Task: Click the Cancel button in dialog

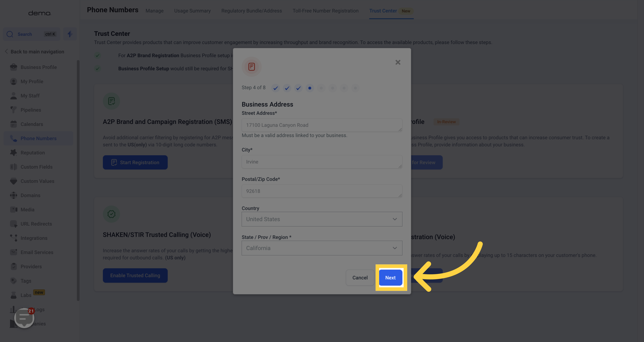Action: click(360, 277)
